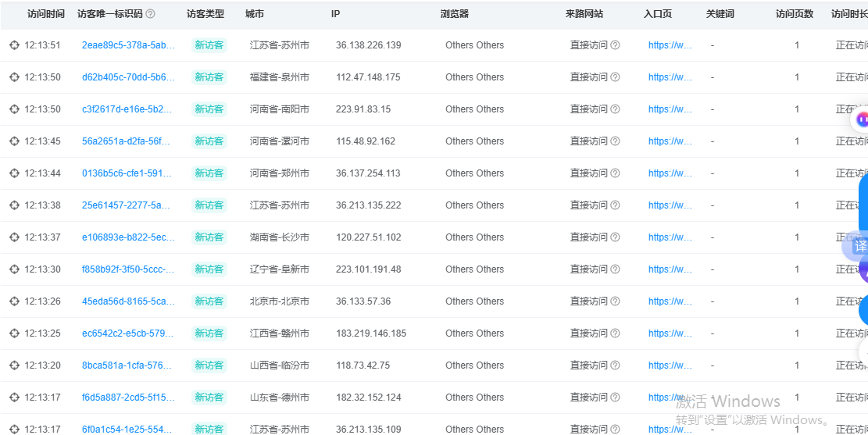This screenshot has height=435, width=868.
Task: Open visitor ID link ec6542c2-e5cb-579…
Action: coord(128,333)
